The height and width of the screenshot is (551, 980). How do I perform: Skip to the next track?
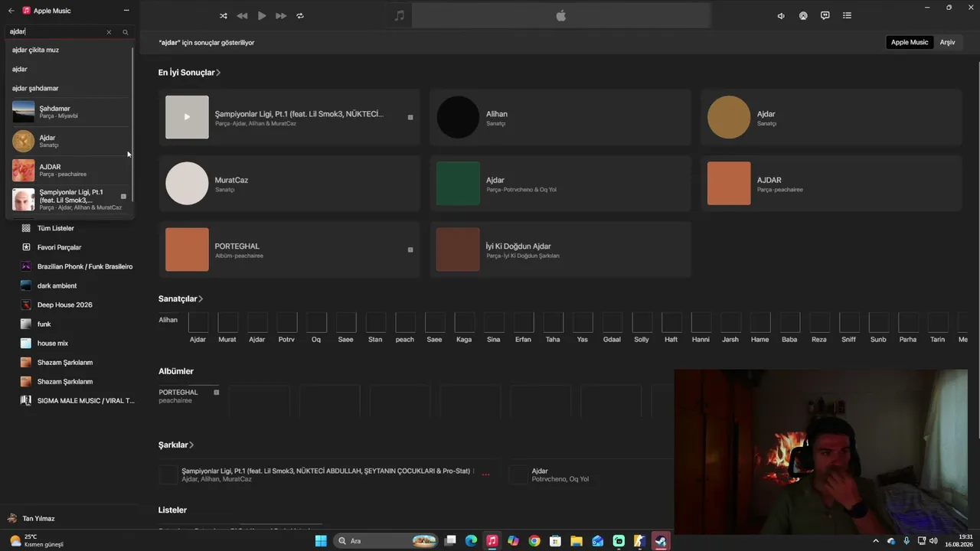click(281, 15)
